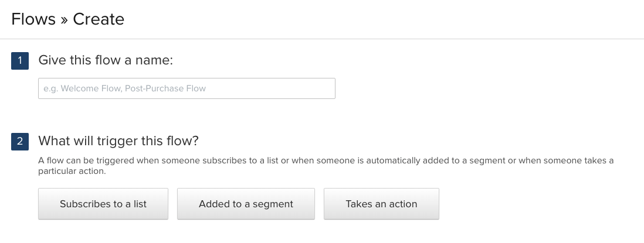Click the flow name input field
The height and width of the screenshot is (243, 644).
click(x=187, y=88)
